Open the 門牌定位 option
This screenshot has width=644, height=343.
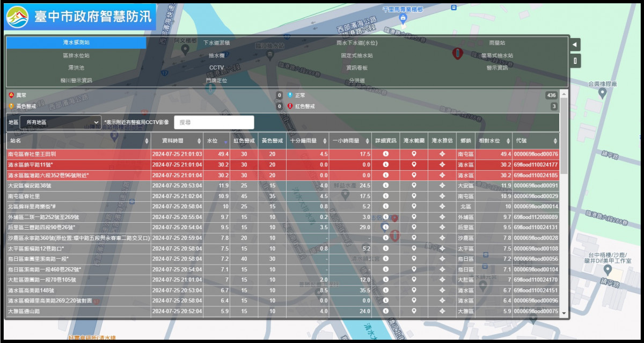pyautogui.click(x=216, y=81)
